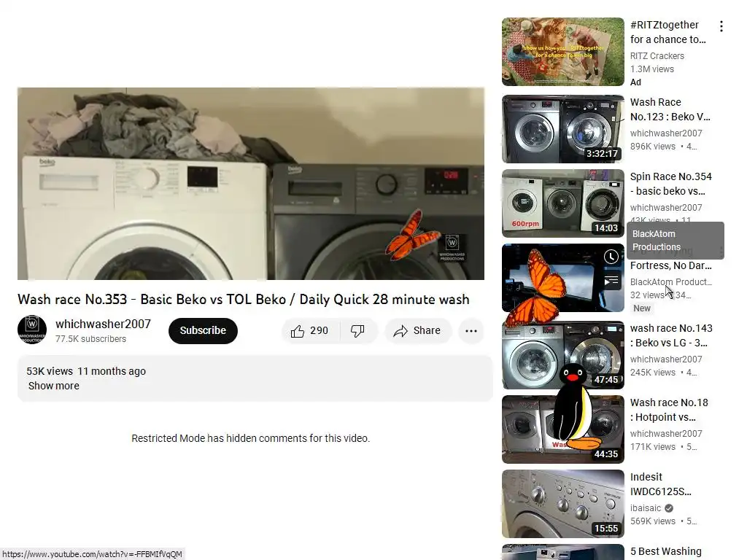This screenshot has width=747, height=560.
Task: Open the Spin Race No.354 title link
Action: pyautogui.click(x=671, y=184)
